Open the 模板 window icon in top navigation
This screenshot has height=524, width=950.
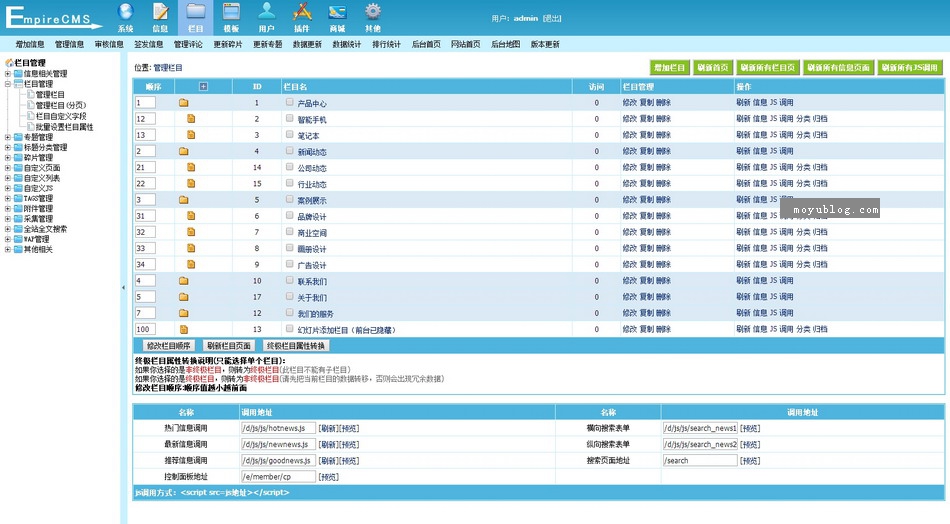pos(231,12)
